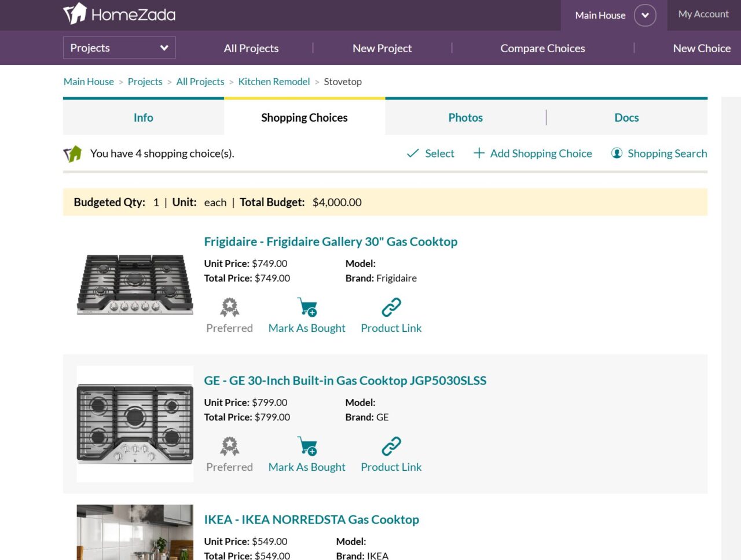Viewport: 741px width, 560px height.
Task: Expand the Projects dropdown selector
Action: point(119,47)
